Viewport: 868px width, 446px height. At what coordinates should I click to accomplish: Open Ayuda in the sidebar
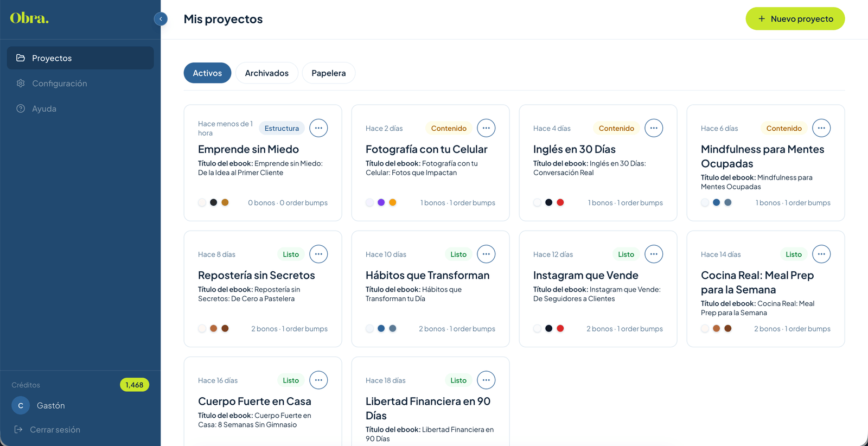(x=80, y=109)
